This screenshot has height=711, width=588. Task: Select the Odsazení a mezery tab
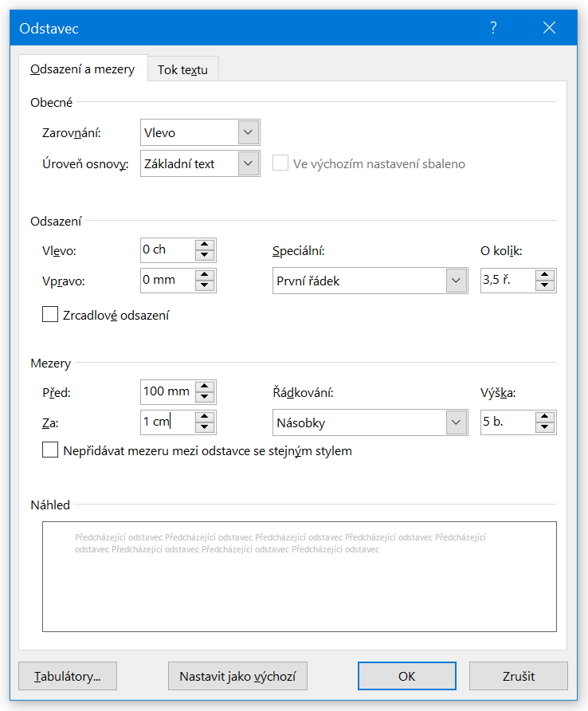point(82,69)
